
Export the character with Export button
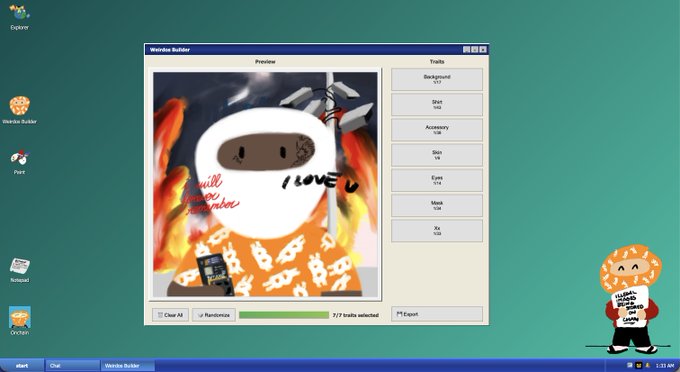[x=437, y=314]
